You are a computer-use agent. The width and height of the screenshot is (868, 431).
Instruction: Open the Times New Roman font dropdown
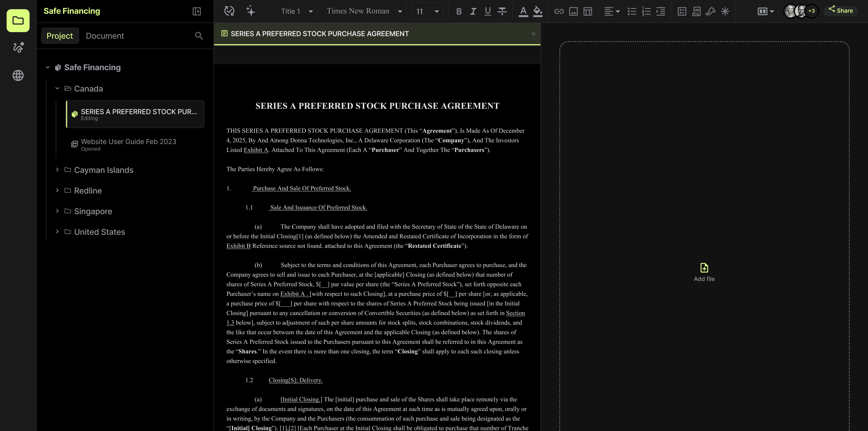pyautogui.click(x=364, y=11)
